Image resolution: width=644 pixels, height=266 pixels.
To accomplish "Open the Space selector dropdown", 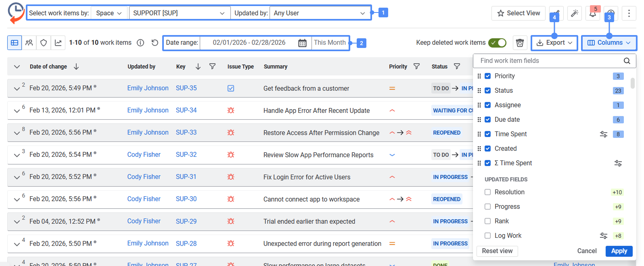I will point(109,13).
